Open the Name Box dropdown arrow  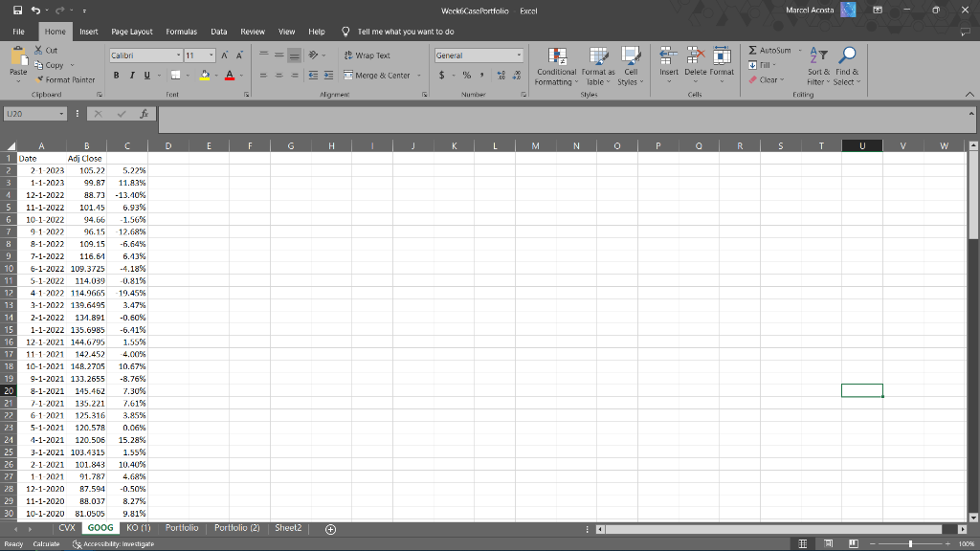point(61,114)
